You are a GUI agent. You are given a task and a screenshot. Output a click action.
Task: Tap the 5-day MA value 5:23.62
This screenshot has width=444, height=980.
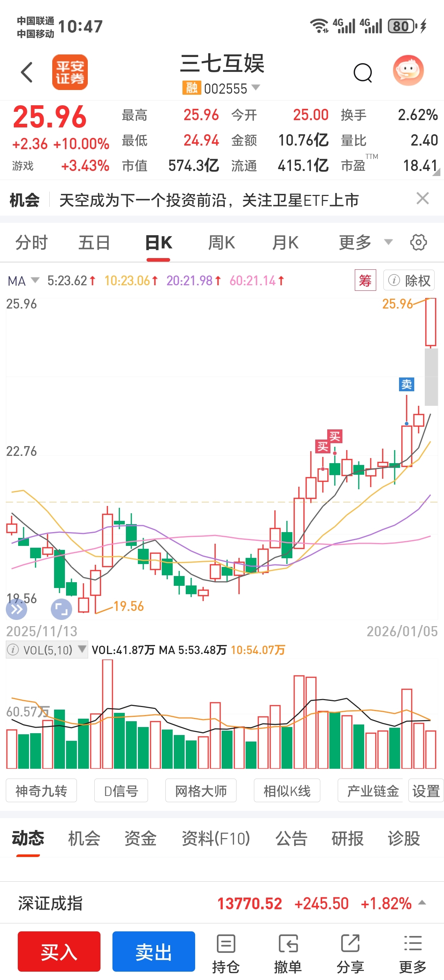click(x=71, y=281)
